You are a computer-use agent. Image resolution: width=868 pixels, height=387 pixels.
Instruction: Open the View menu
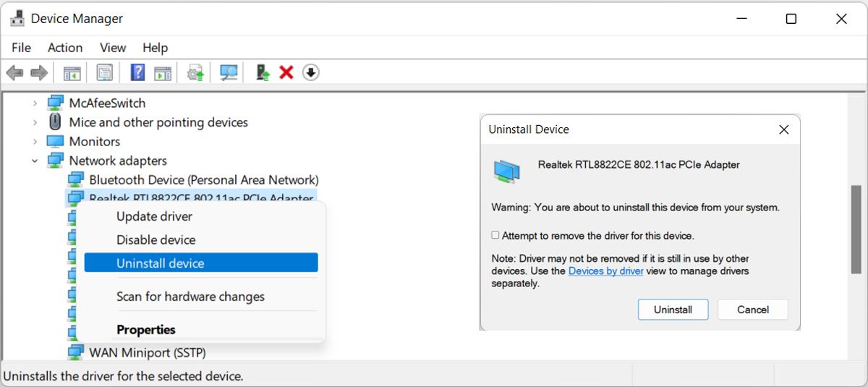(x=113, y=48)
